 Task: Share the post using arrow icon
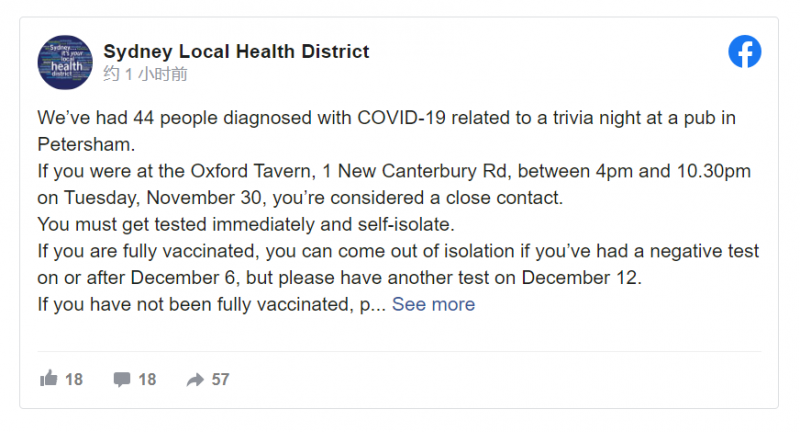click(195, 379)
